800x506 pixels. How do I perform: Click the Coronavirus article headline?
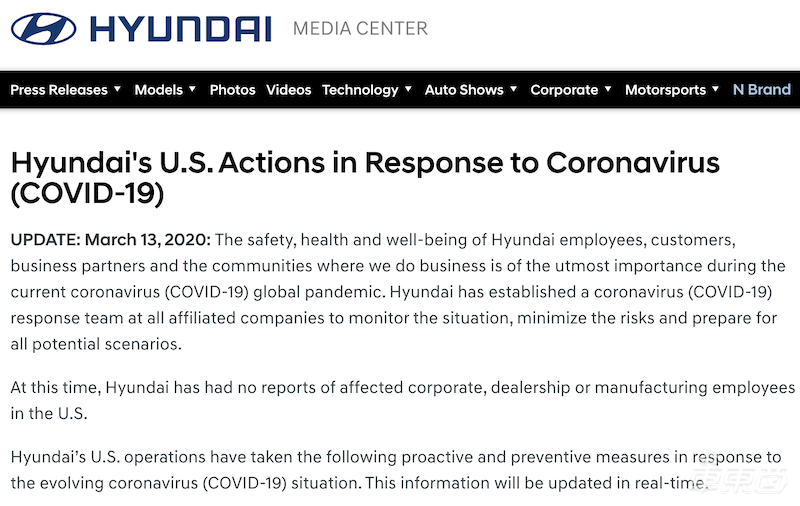[365, 176]
